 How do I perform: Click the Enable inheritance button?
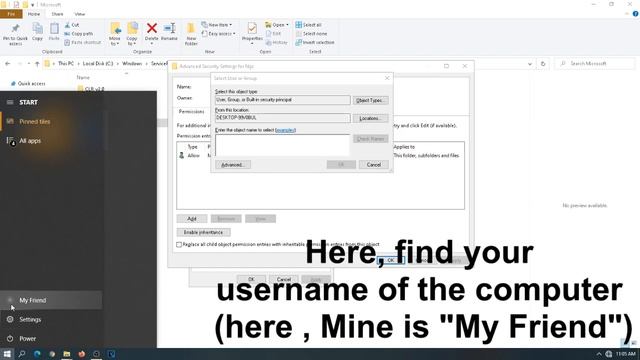tap(203, 232)
